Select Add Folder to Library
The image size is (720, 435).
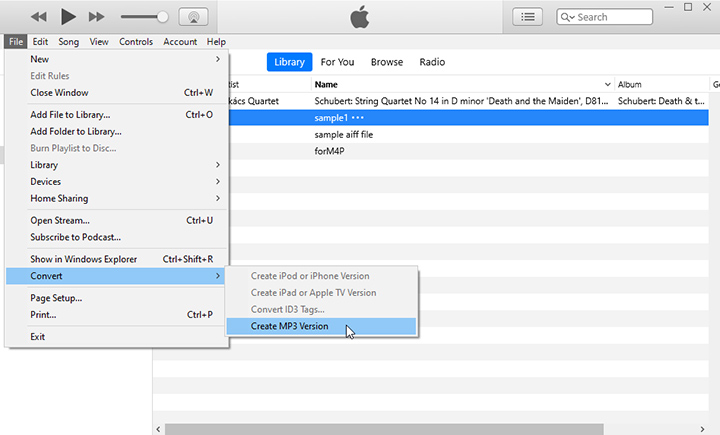(x=117, y=132)
